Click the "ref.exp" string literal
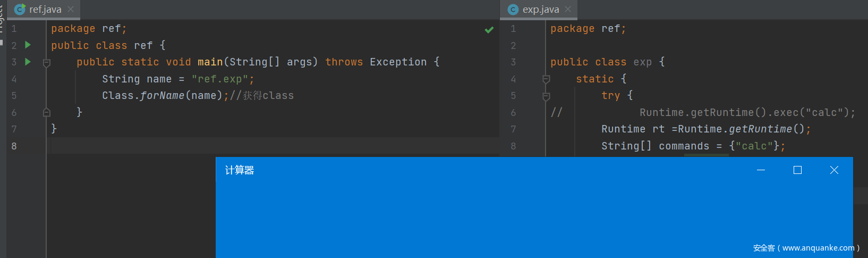This screenshot has width=868, height=258. 219,79
